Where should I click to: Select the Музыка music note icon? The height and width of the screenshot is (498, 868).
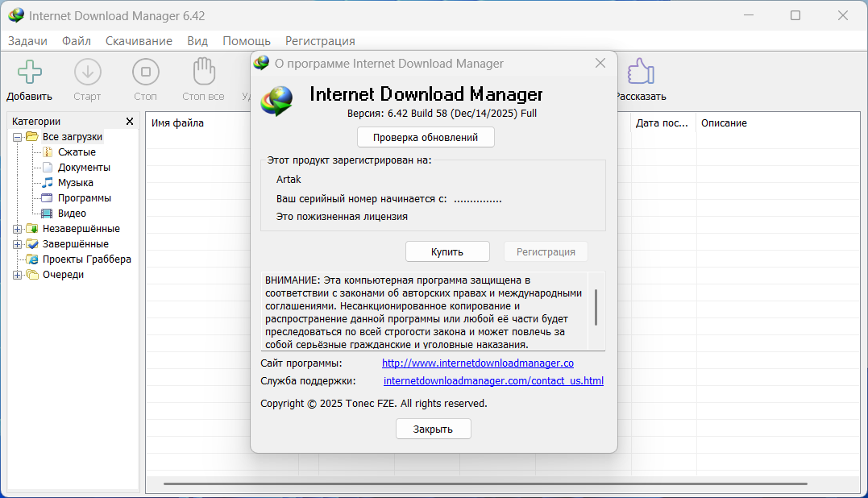[x=48, y=183]
